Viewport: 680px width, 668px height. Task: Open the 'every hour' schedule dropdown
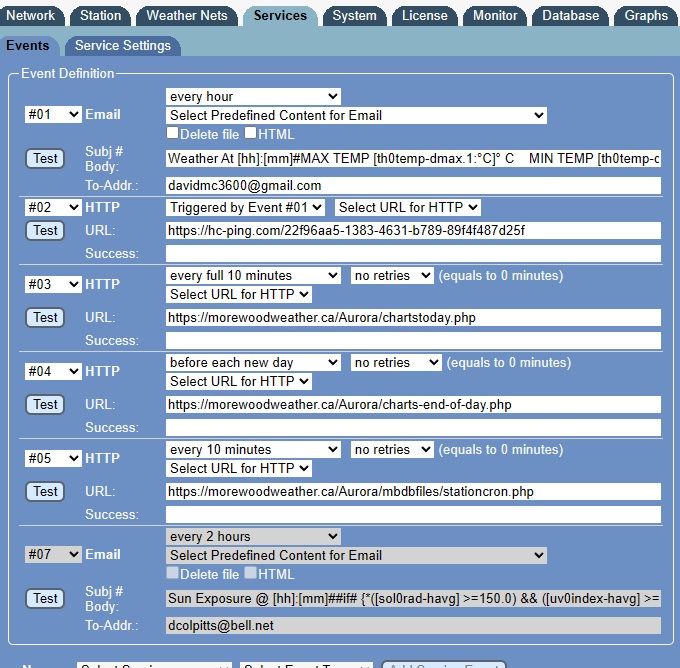[x=253, y=97]
